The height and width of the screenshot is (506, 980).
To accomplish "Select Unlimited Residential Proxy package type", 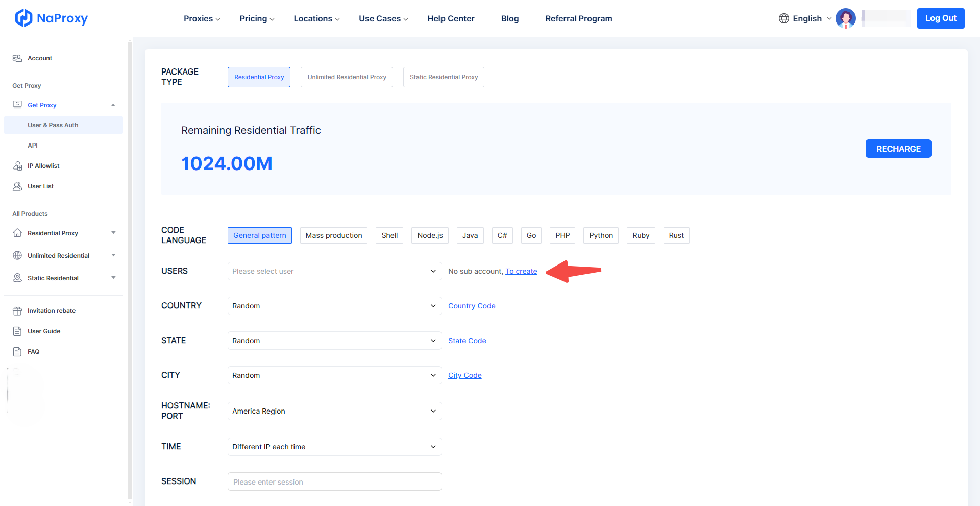I will (x=347, y=77).
